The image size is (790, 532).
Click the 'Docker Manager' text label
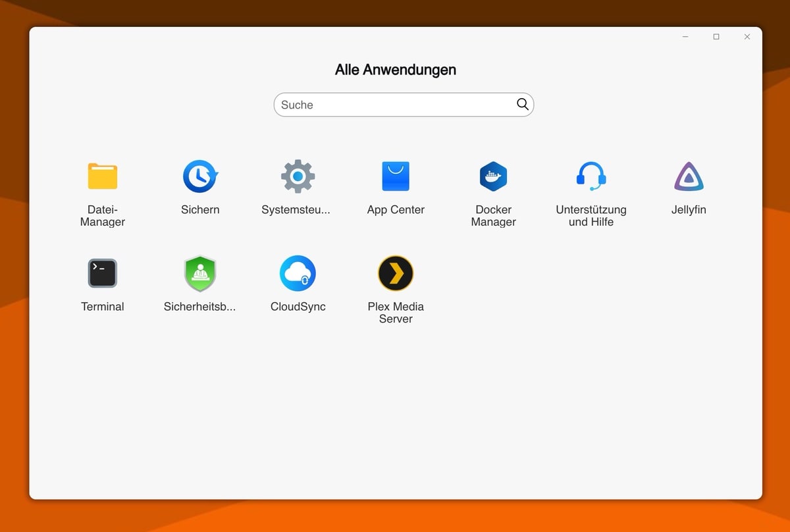tap(493, 216)
